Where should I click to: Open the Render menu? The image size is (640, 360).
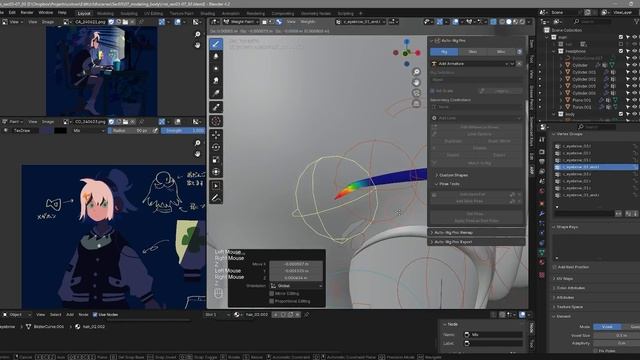tap(27, 13)
